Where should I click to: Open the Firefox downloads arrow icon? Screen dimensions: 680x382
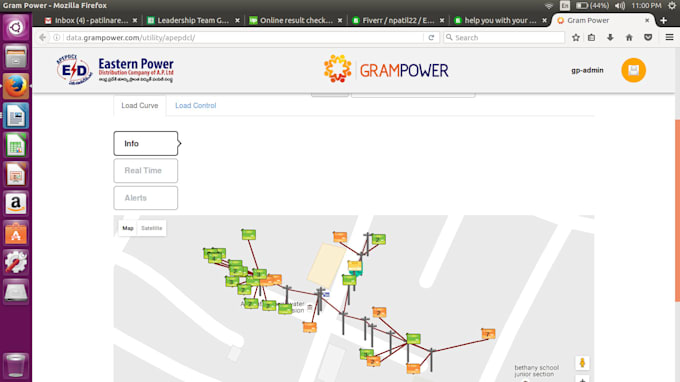point(610,38)
